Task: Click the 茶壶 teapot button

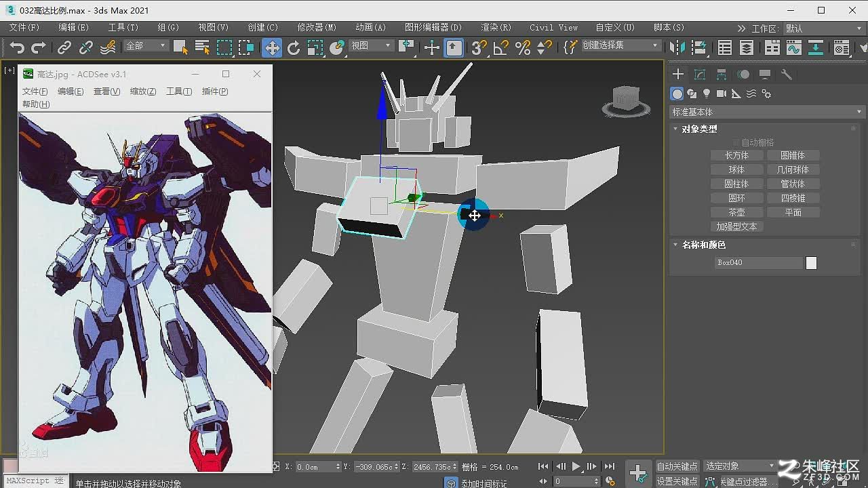Action: click(736, 212)
